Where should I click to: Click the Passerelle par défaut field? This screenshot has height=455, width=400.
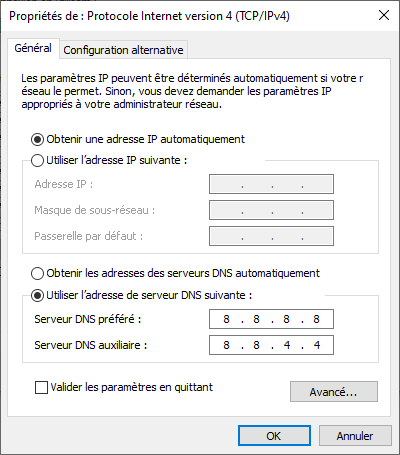tap(271, 236)
